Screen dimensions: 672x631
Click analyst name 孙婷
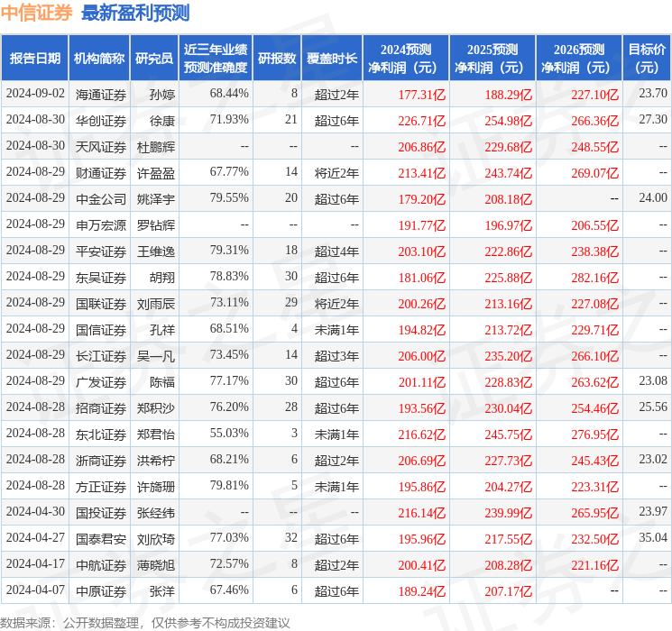tap(162, 95)
